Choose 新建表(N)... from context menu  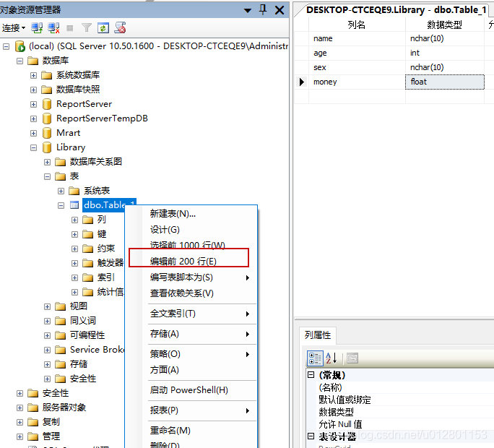click(x=191, y=214)
